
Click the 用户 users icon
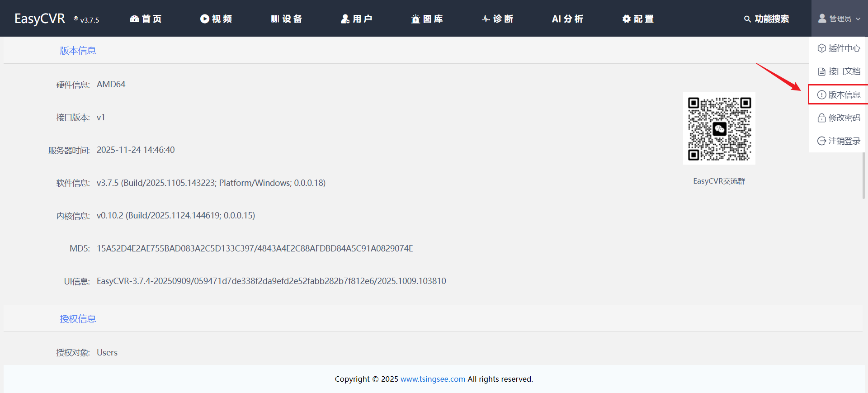pos(345,19)
